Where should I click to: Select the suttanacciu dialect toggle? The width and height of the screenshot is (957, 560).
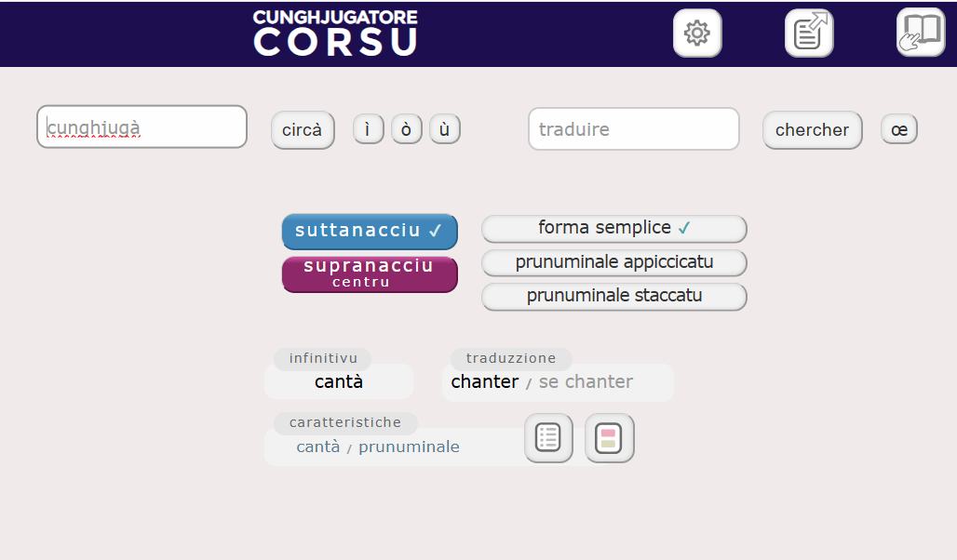370,232
